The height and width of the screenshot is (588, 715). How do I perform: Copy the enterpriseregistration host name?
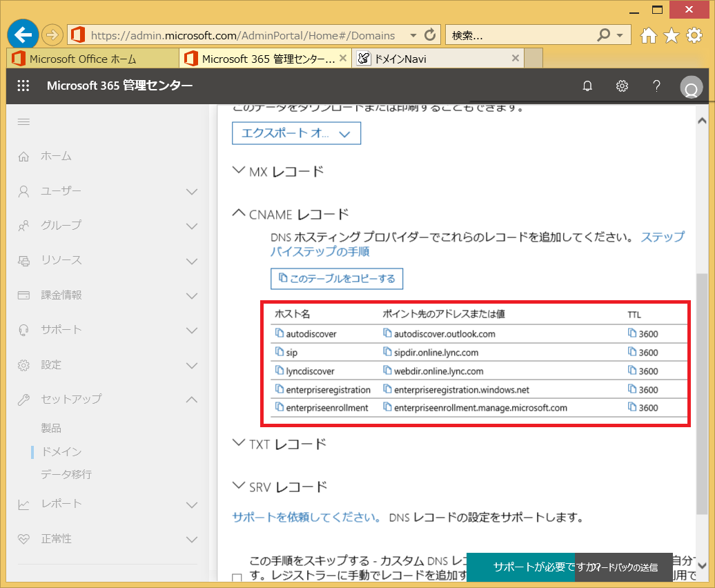tap(279, 389)
